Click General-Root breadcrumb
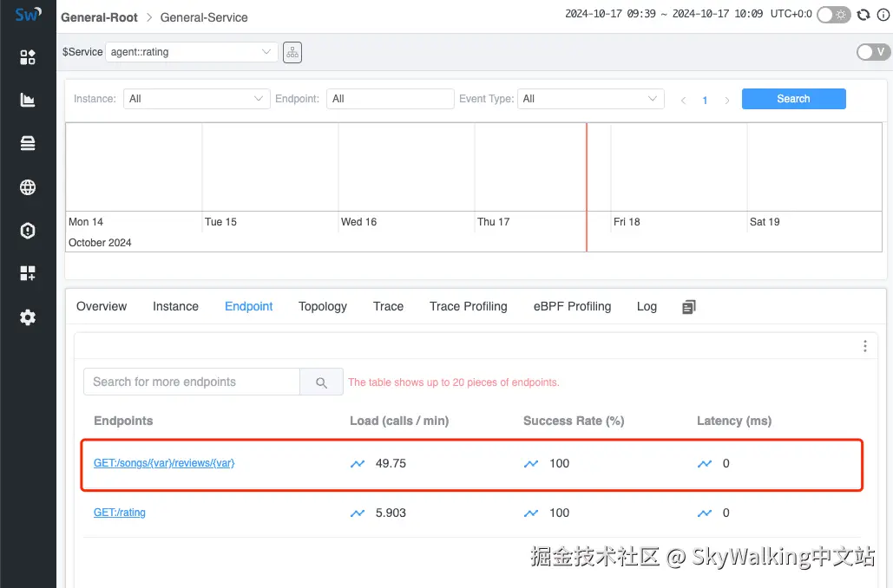Viewport: 893px width, 588px height. [x=99, y=17]
